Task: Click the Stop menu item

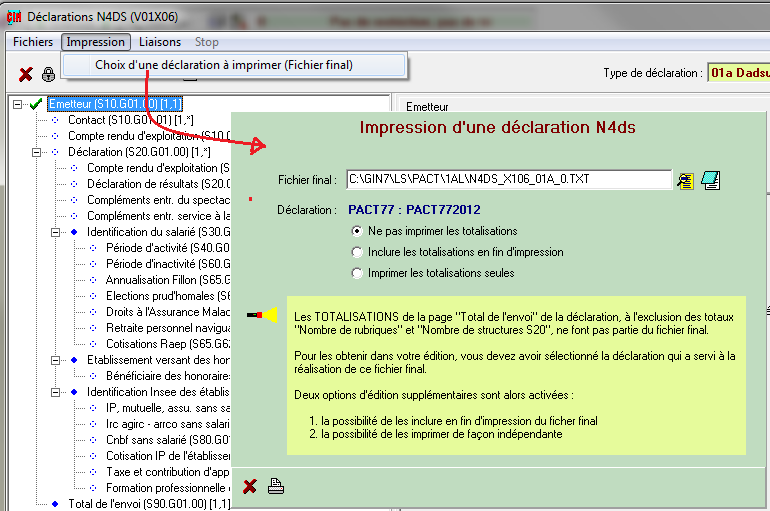Action: 207,42
